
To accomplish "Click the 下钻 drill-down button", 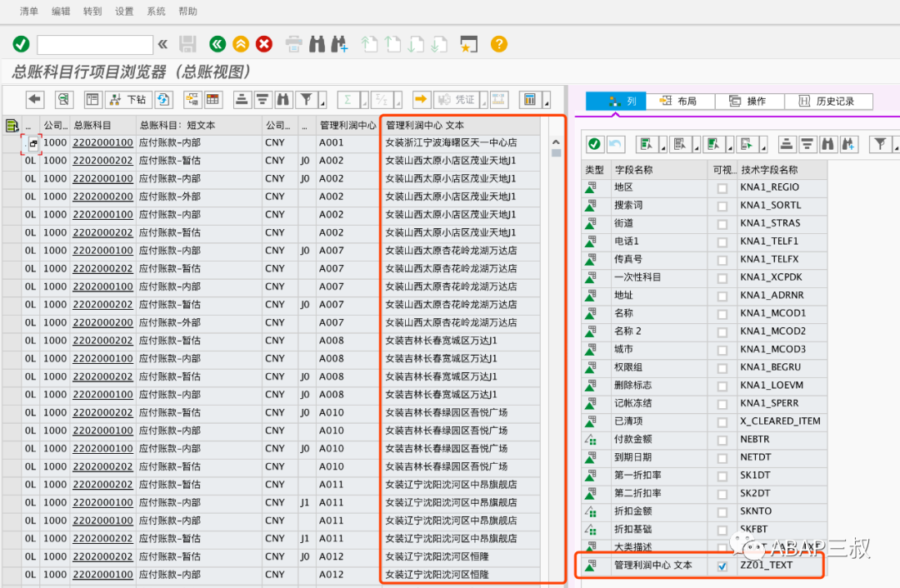I will click(130, 99).
